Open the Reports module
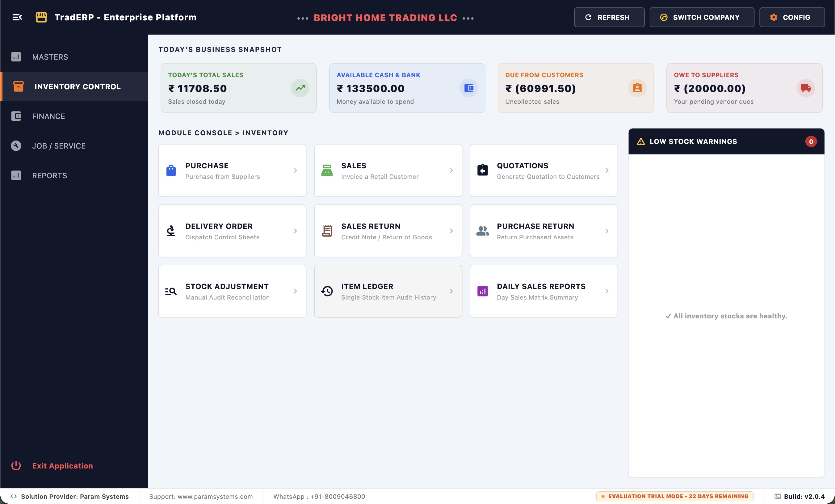 tap(74, 175)
